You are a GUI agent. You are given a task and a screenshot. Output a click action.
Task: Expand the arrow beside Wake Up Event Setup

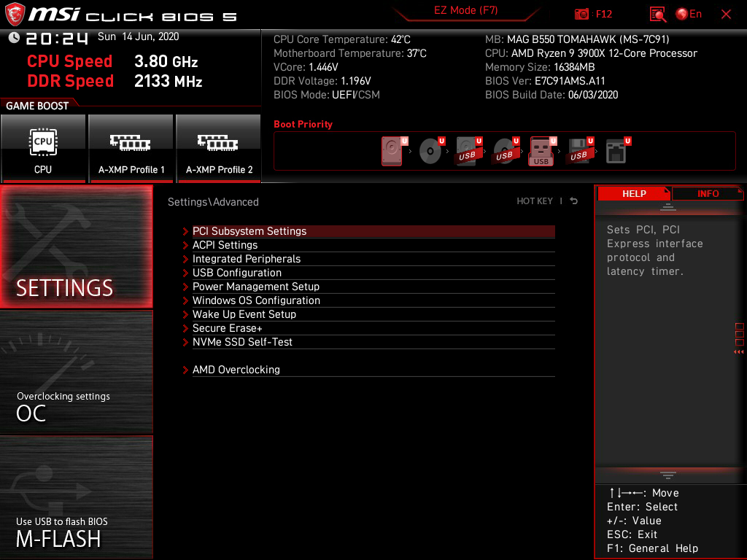click(x=185, y=314)
